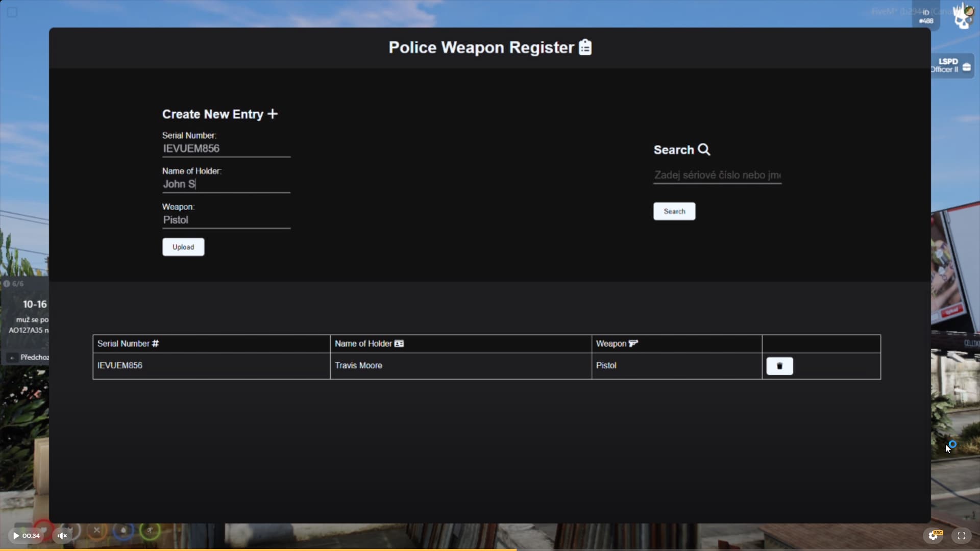Click the clipboard icon beside Police Weapon Register title
This screenshot has height=551, width=980.
point(585,47)
